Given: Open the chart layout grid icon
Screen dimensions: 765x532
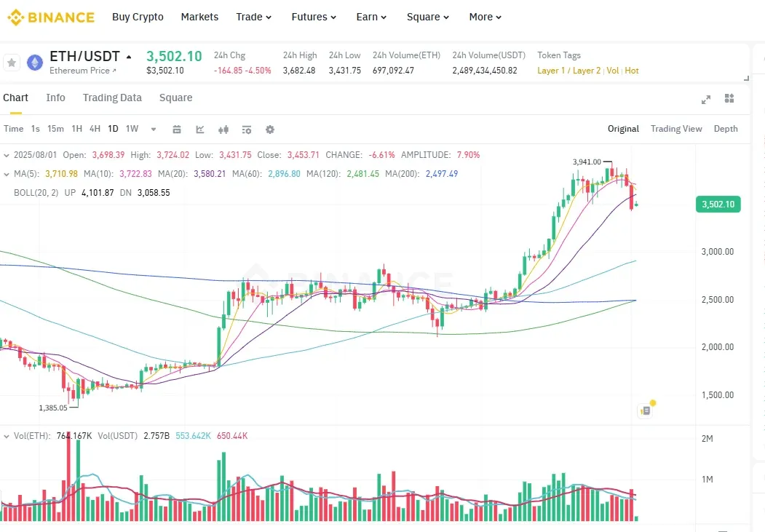Looking at the screenshot, I should tap(730, 99).
